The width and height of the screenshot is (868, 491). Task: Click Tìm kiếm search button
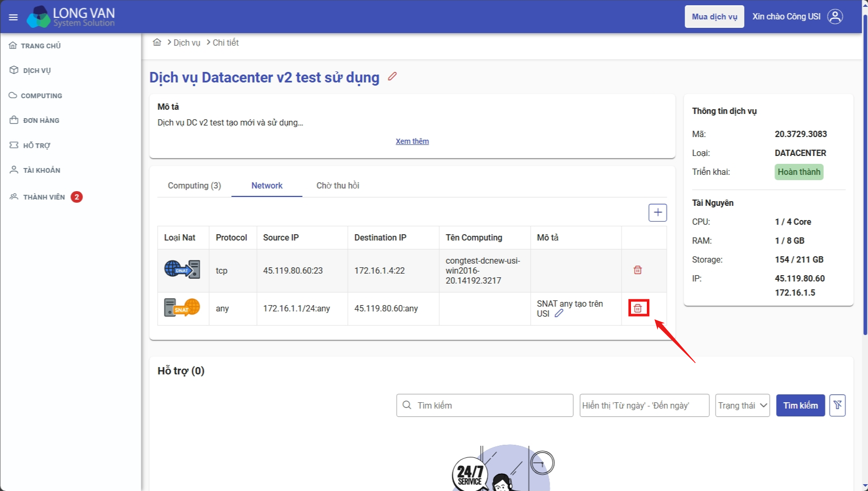pos(800,405)
